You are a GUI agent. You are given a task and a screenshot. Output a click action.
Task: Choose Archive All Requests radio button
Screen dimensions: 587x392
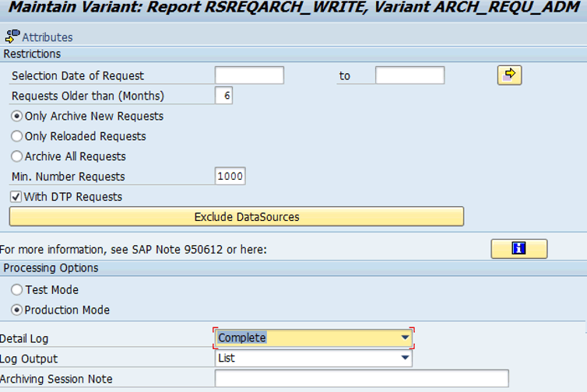tap(17, 156)
